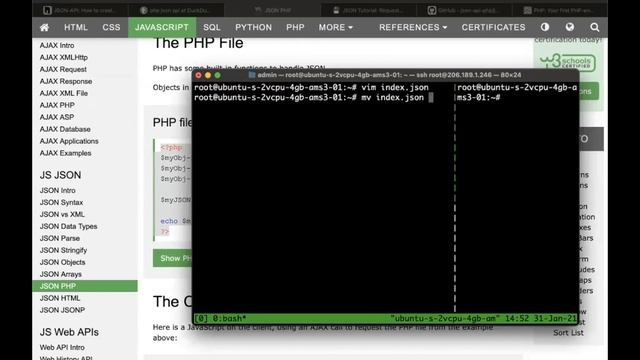Screen dimensions: 640x360
Task: Open Web API Intro sidebar link
Action: [x=62, y=347]
